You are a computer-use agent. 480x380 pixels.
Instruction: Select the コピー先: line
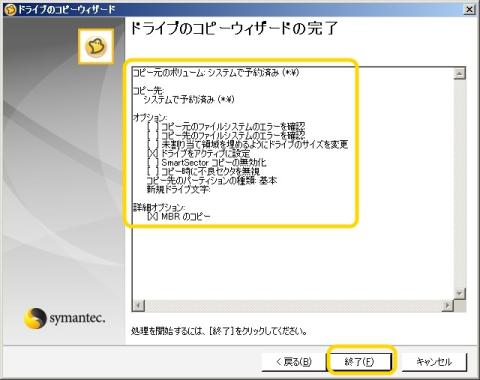[x=149, y=91]
